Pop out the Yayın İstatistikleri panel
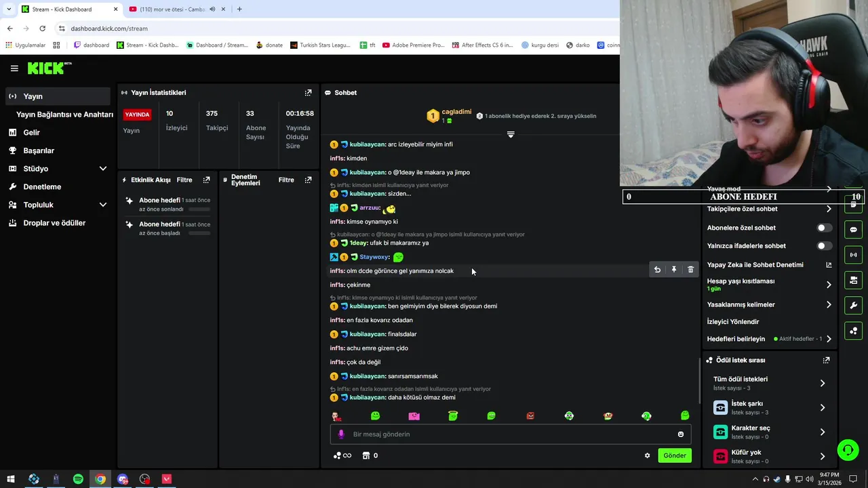This screenshot has height=488, width=868. (308, 93)
